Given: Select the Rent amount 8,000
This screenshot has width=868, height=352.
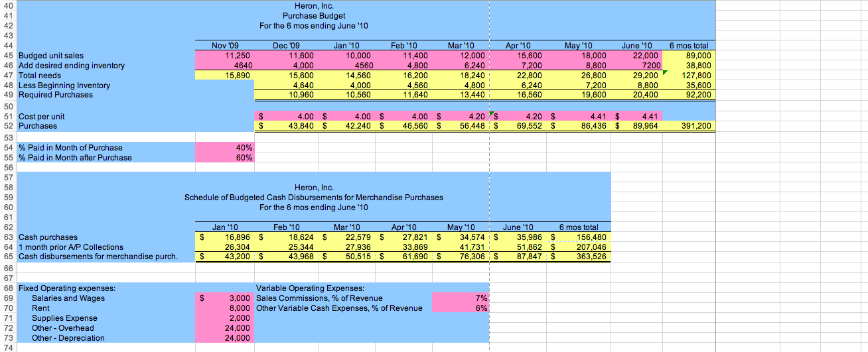Looking at the screenshot, I should click(x=226, y=308).
